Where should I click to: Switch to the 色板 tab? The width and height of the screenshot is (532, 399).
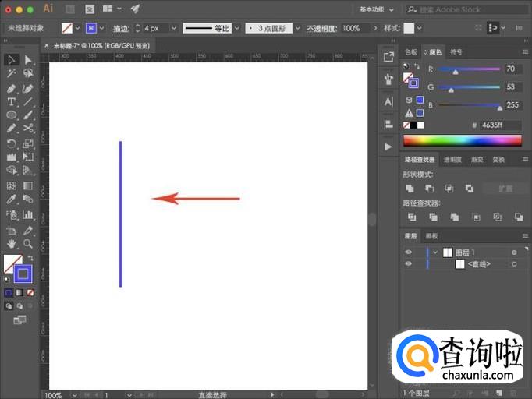coord(411,52)
